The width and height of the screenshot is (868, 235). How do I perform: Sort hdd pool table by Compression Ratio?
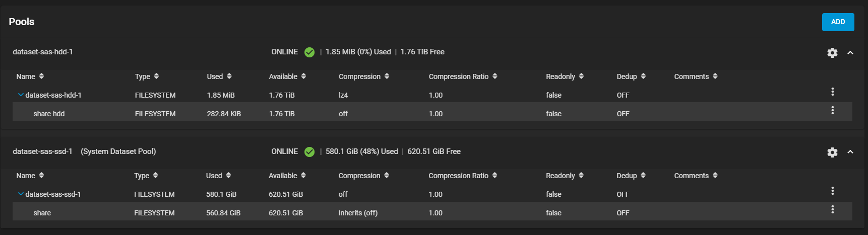(x=463, y=76)
